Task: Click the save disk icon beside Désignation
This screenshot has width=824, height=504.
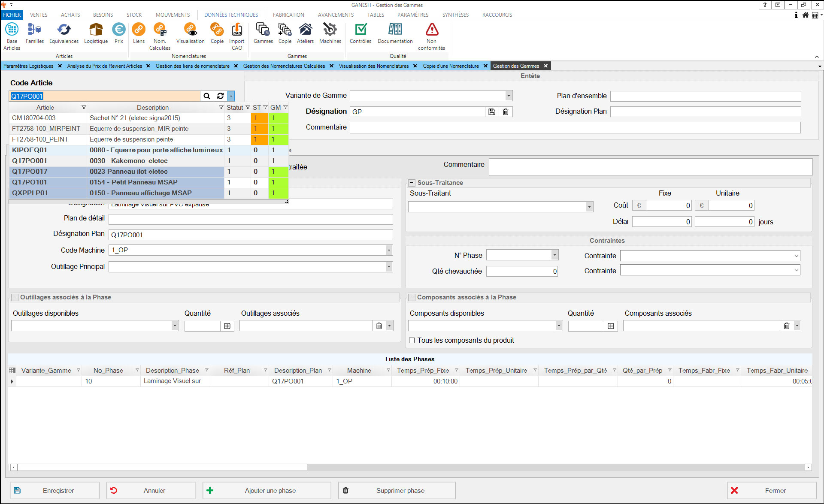Action: tap(492, 112)
